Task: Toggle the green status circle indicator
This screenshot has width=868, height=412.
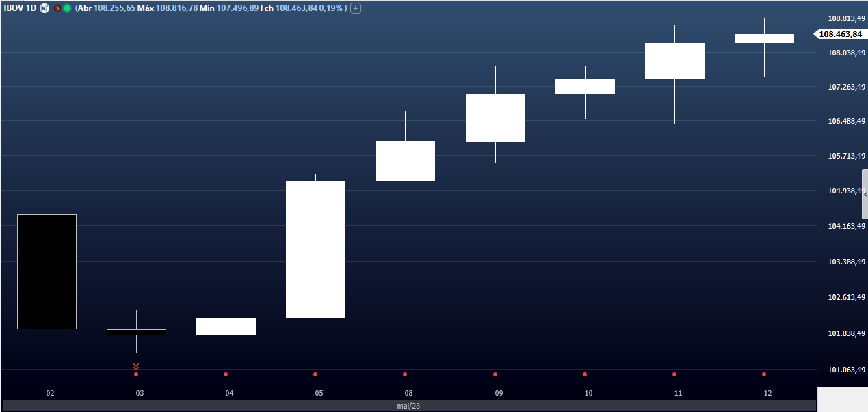Action: (67, 8)
